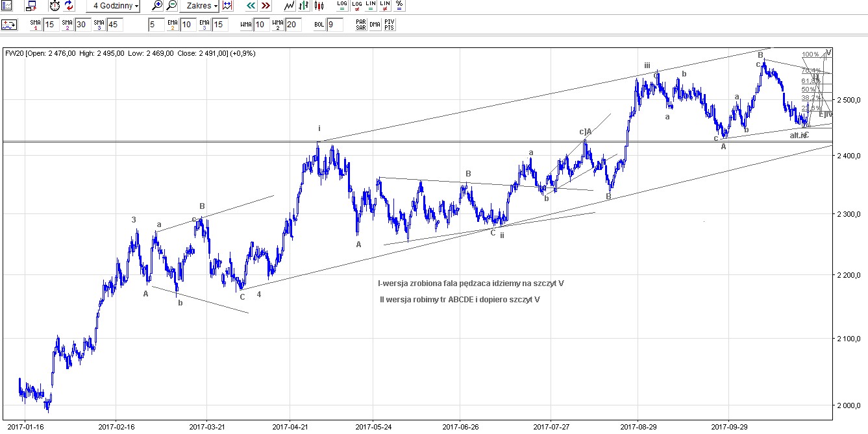This screenshot has width=868, height=434.
Task: Click the 2017-03-21 date label
Action: click(207, 428)
